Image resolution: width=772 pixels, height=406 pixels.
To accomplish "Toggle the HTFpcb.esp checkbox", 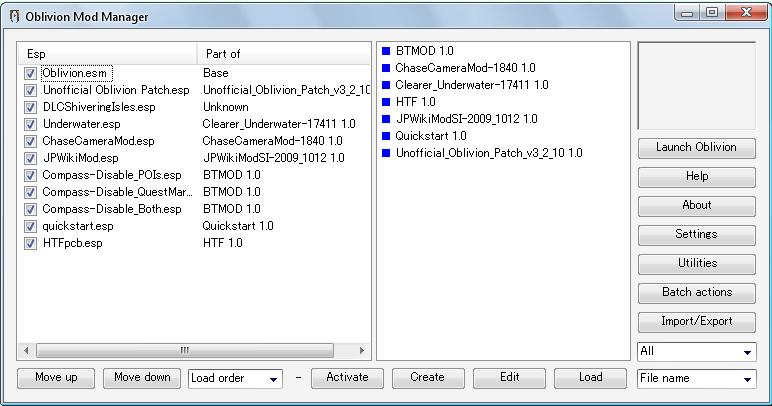I will tap(31, 243).
